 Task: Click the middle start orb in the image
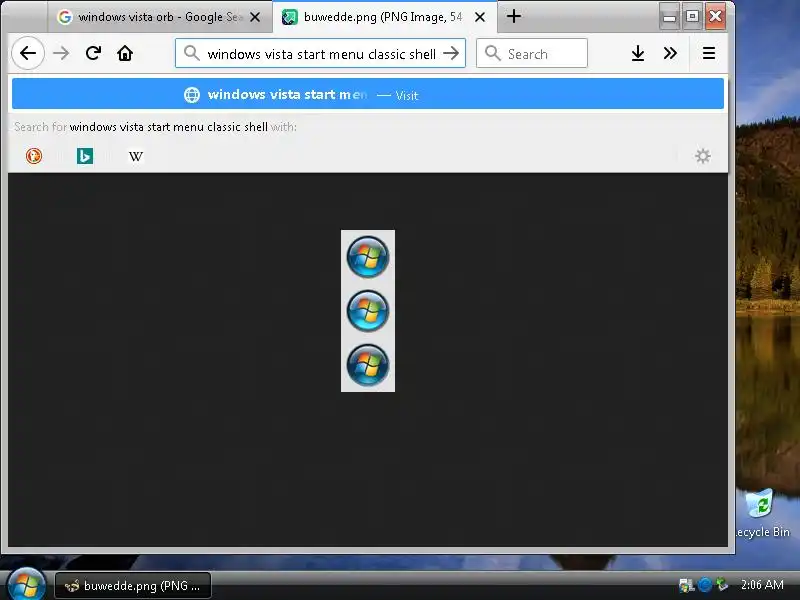tap(368, 311)
